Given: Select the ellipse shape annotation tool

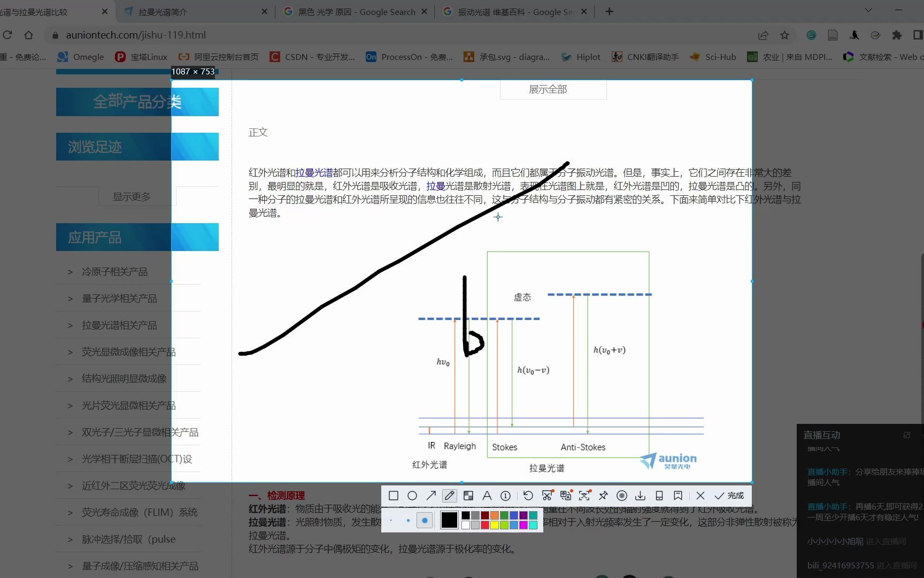Looking at the screenshot, I should point(412,496).
